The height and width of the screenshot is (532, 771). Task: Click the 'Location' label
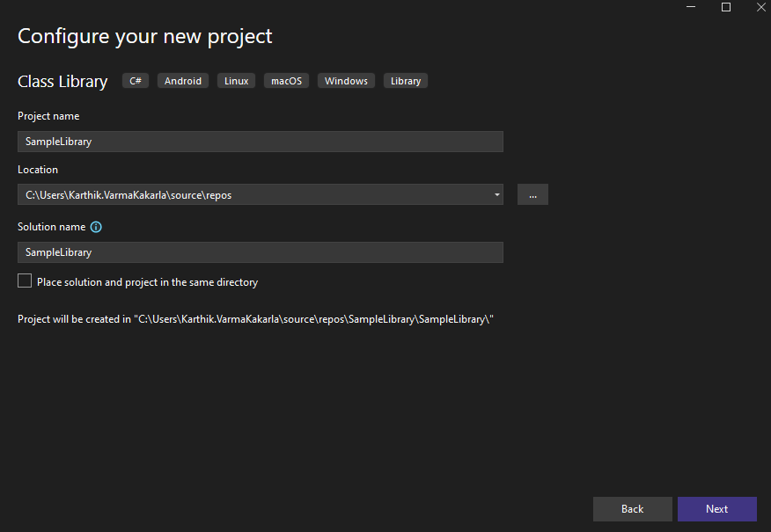coord(38,170)
